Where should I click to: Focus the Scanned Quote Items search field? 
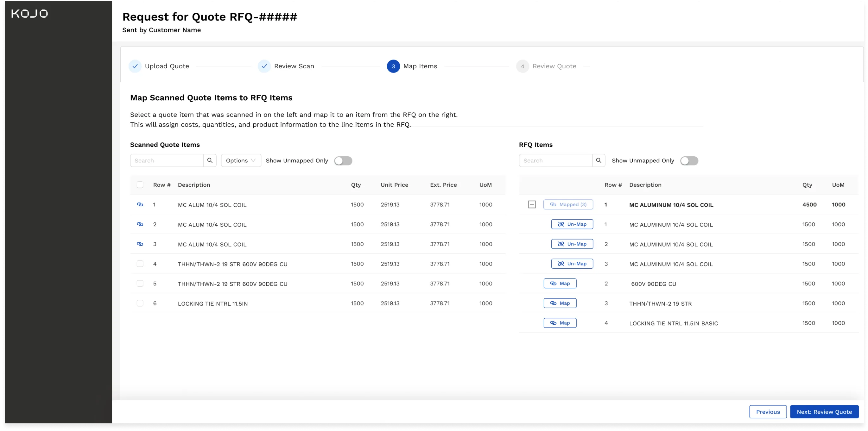tap(167, 161)
